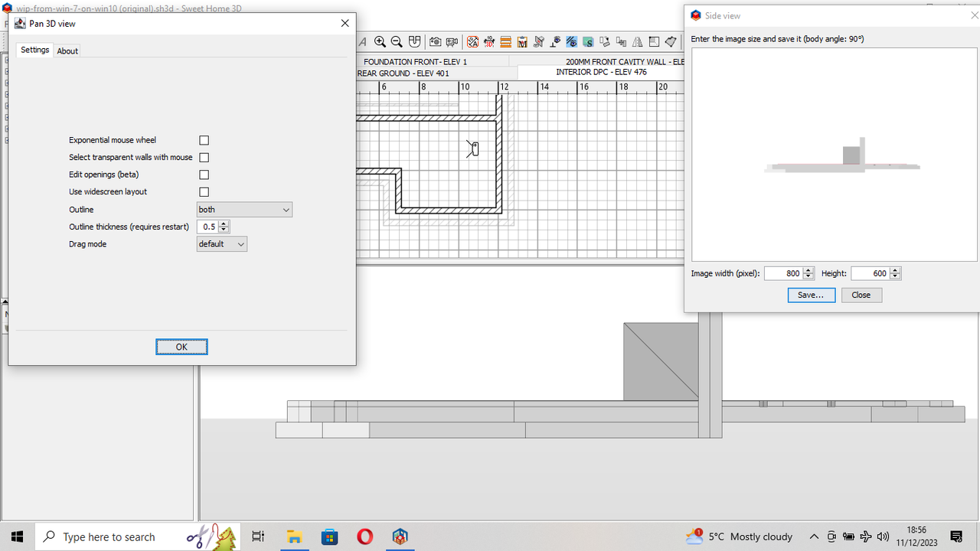Click Save in the Side view dialog
The height and width of the screenshot is (551, 980).
pyautogui.click(x=811, y=295)
